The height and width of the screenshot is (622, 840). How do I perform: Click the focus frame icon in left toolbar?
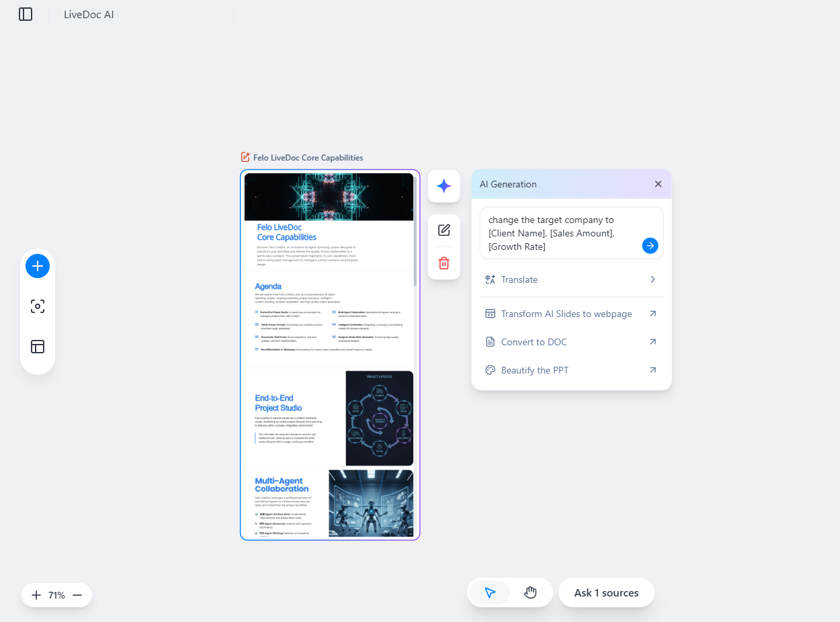point(38,306)
